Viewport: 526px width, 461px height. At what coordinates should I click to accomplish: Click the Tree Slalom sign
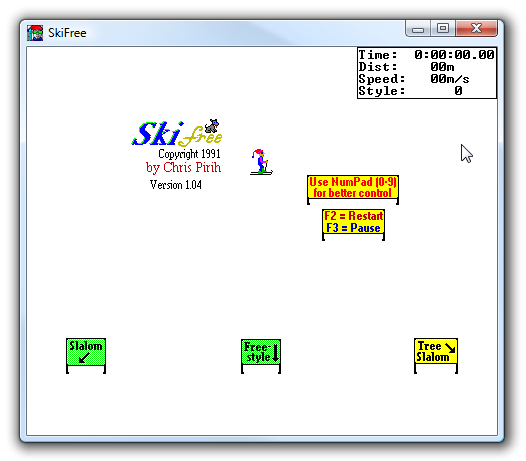click(x=436, y=355)
